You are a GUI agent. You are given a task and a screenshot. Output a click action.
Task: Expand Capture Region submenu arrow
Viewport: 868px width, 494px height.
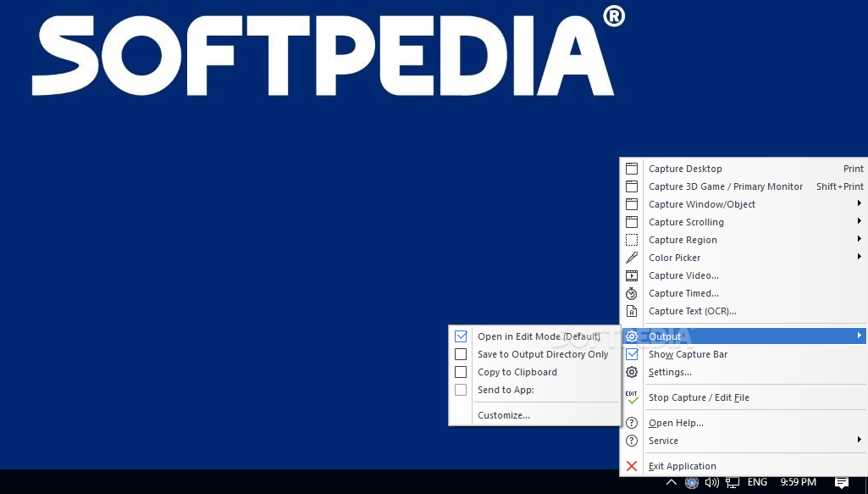[x=860, y=239]
